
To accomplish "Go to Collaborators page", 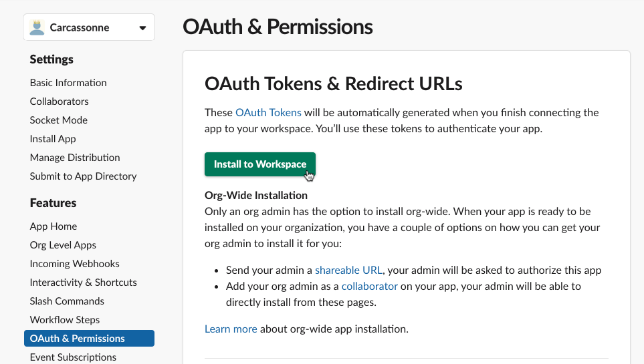I will (x=60, y=102).
